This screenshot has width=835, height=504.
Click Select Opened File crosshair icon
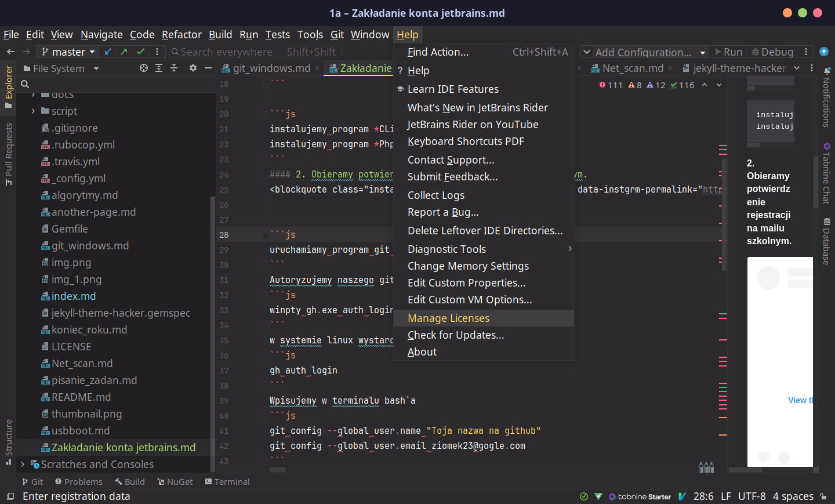(x=144, y=68)
